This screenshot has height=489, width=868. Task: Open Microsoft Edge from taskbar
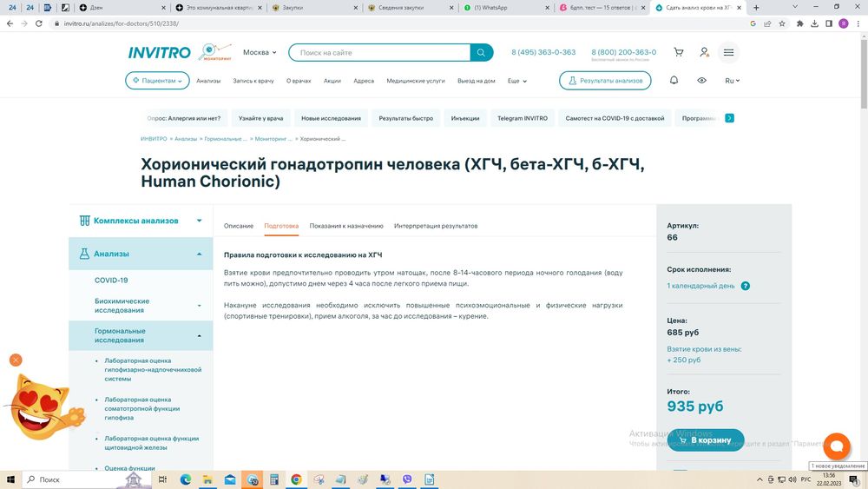(186, 479)
